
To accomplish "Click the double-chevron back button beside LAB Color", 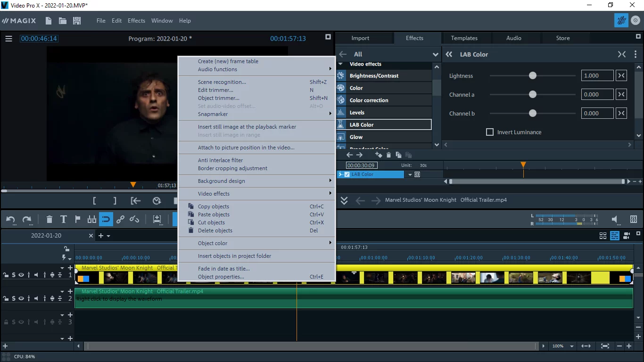I will click(x=449, y=54).
